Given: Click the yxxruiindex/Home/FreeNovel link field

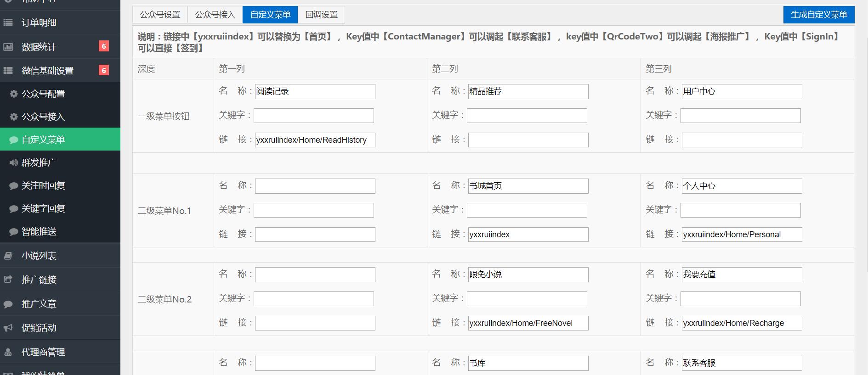Looking at the screenshot, I should click(528, 323).
